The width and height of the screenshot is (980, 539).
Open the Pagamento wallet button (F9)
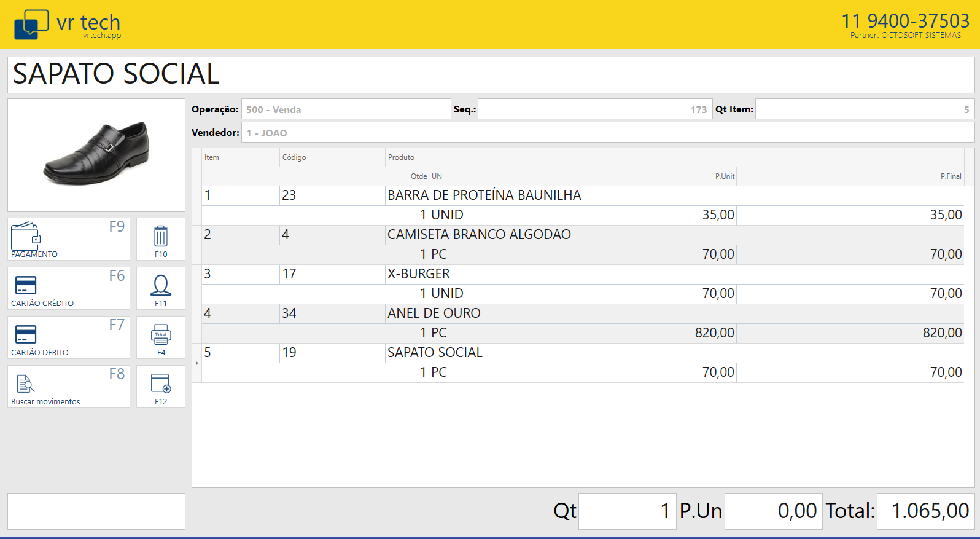click(68, 239)
